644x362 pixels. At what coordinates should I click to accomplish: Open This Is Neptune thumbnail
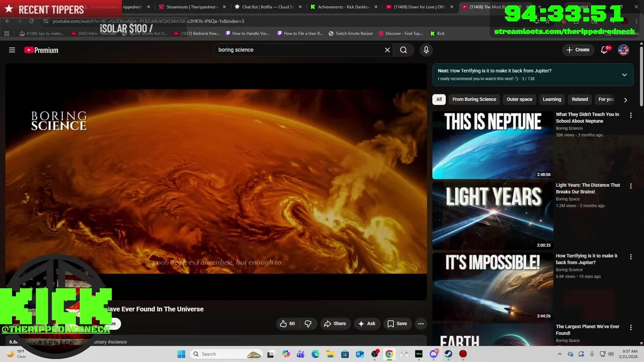tap(493, 145)
